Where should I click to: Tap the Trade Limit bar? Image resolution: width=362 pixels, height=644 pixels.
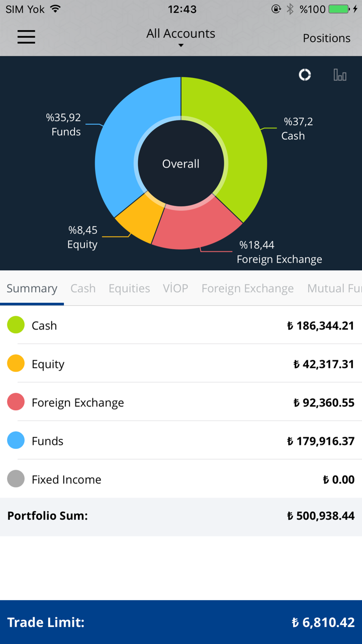point(181,622)
